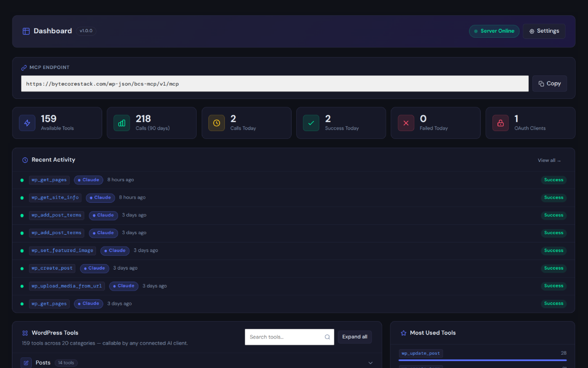The height and width of the screenshot is (368, 588).
Task: Click the Available Tools lightning icon
Action: (x=27, y=123)
